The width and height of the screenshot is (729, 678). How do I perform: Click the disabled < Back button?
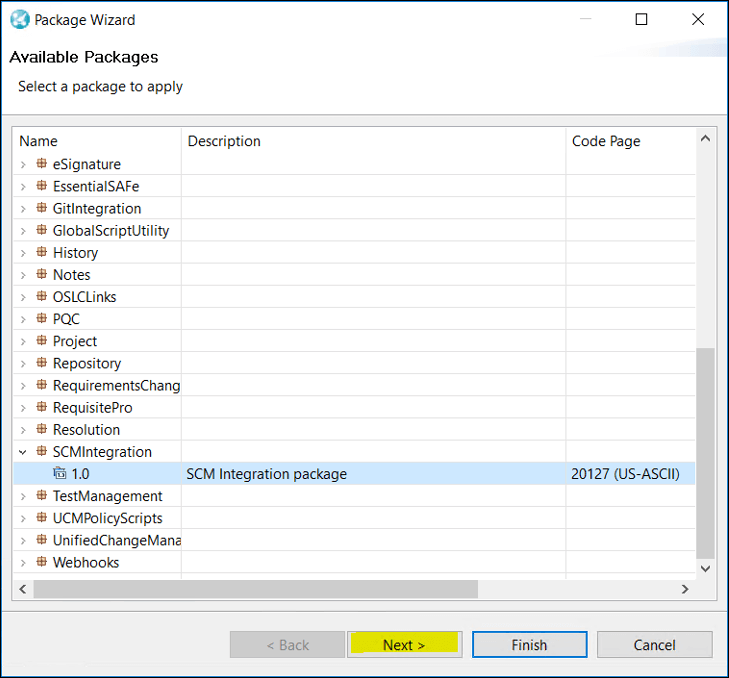pos(287,645)
